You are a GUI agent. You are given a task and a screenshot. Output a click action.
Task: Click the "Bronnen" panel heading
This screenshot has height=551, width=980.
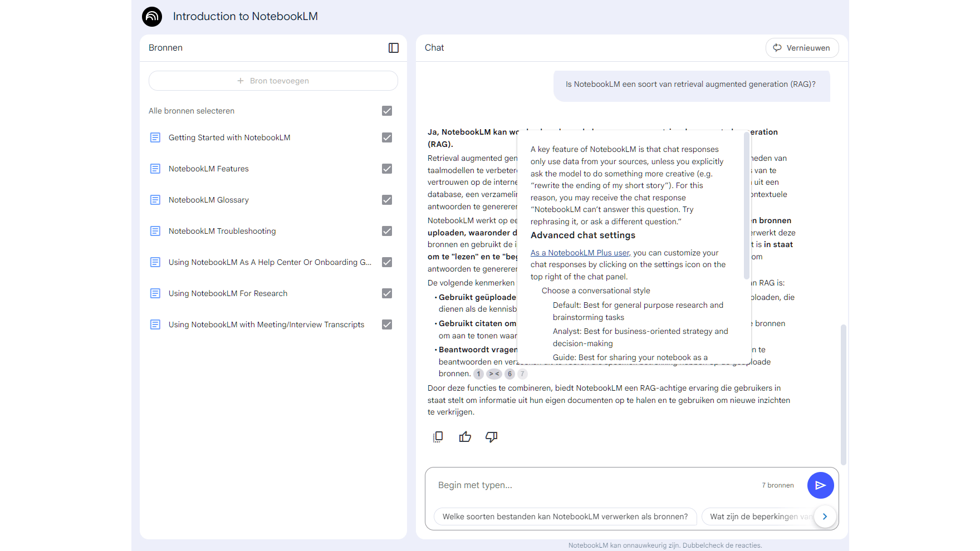pos(165,48)
